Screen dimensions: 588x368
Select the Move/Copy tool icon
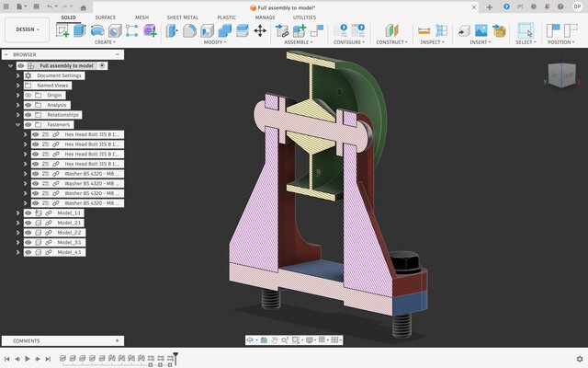pyautogui.click(x=260, y=30)
